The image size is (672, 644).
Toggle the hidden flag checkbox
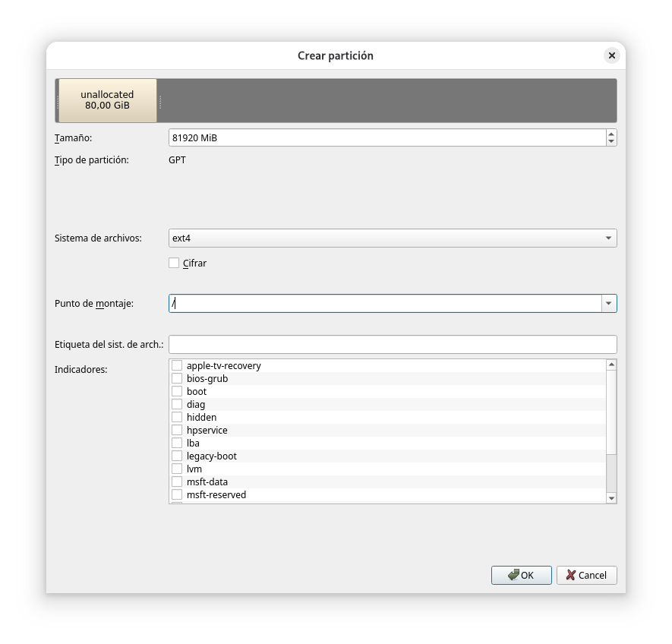coord(177,417)
